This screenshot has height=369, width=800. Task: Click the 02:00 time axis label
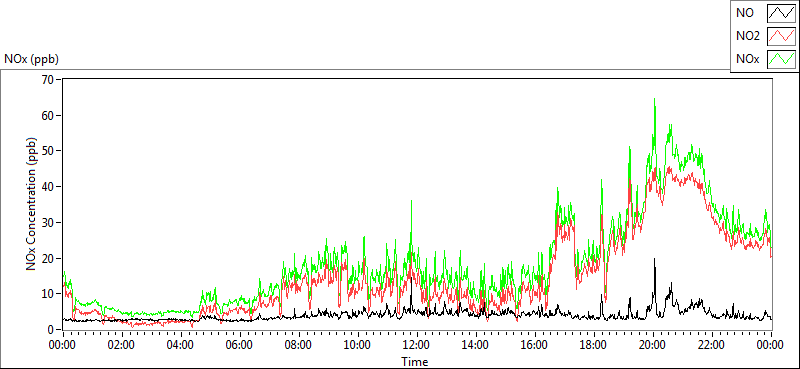tap(122, 345)
